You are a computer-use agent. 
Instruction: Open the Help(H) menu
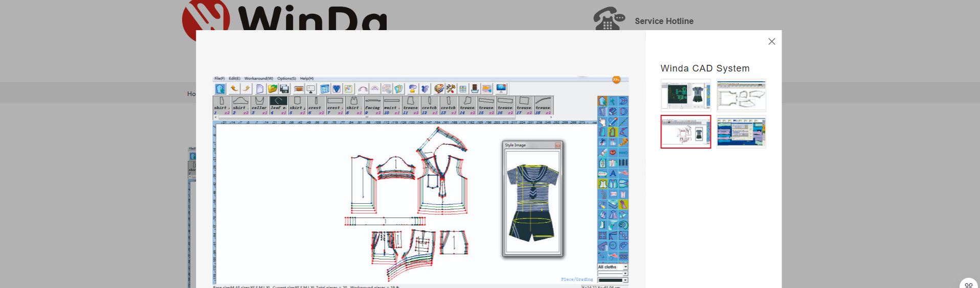307,79
